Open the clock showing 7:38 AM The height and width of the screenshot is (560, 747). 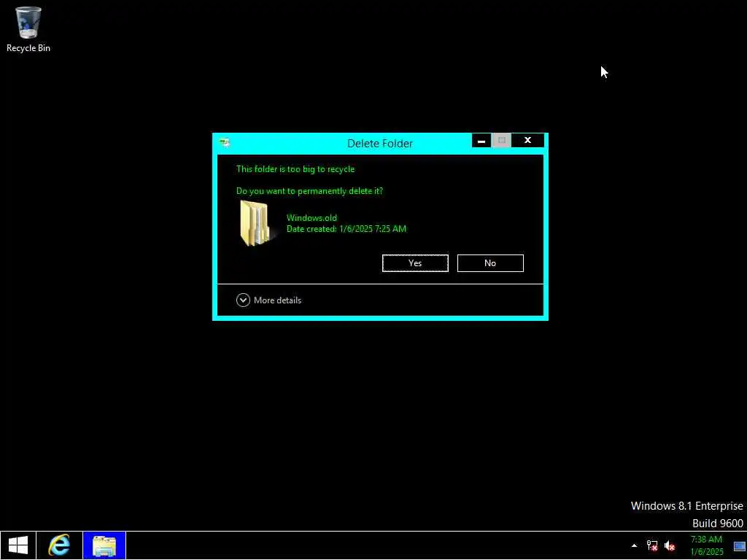pyautogui.click(x=706, y=545)
